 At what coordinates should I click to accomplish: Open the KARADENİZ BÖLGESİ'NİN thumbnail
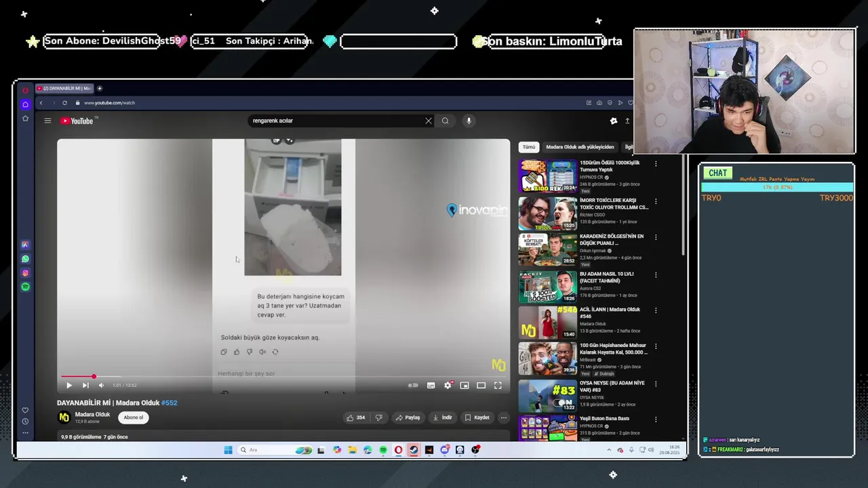[x=548, y=249]
